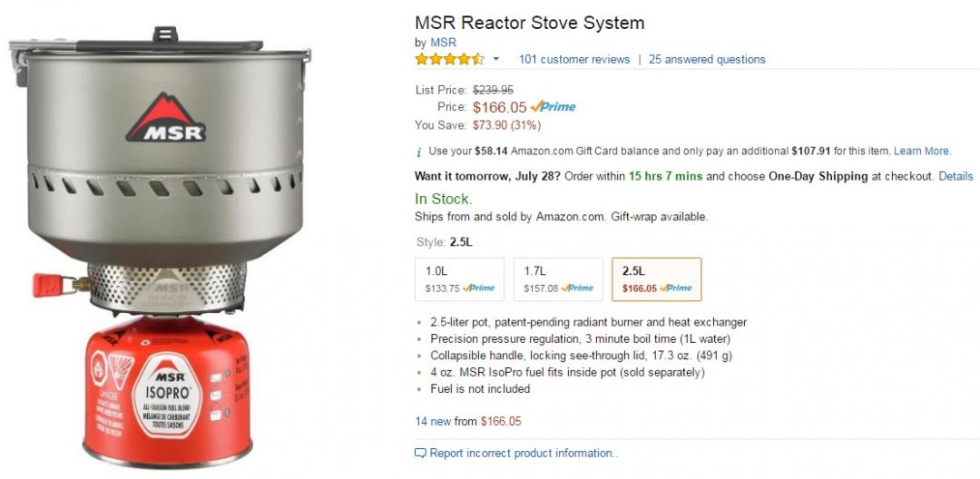Viewport: 980px width, 479px height.
Task: Open the 101 customer reviews link
Action: (573, 60)
